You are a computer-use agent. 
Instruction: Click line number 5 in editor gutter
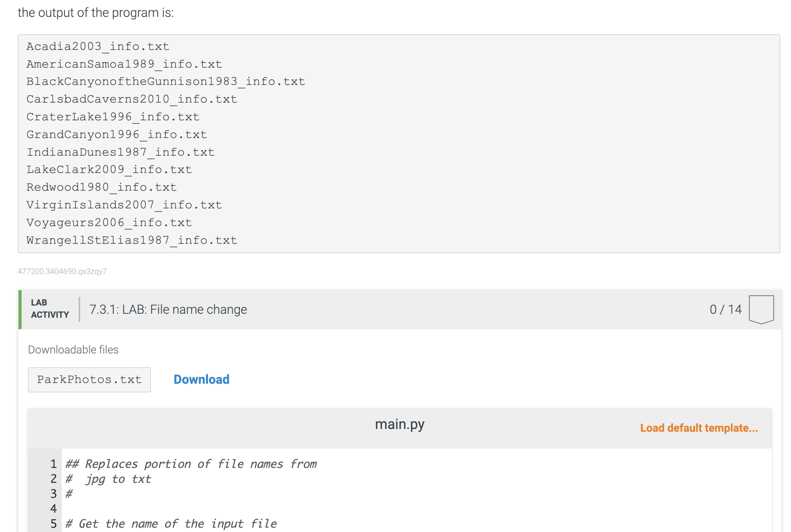point(53,524)
